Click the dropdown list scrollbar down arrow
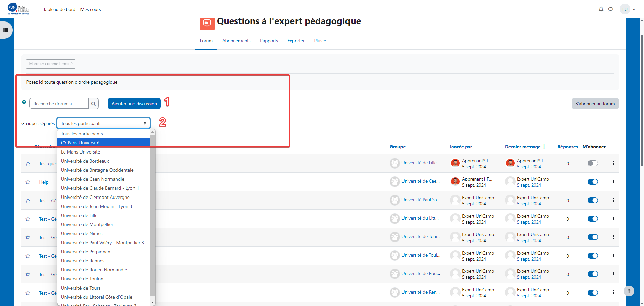This screenshot has height=306, width=644. [153, 303]
